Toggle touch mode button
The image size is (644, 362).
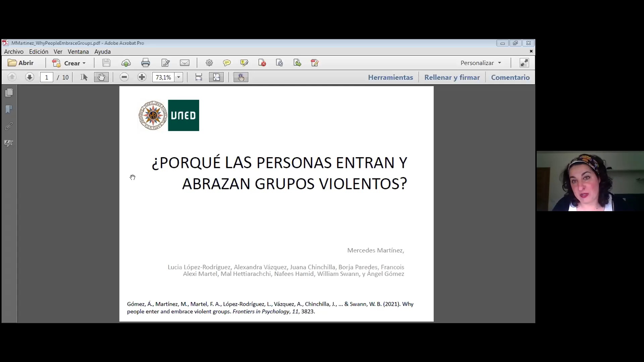pyautogui.click(x=241, y=77)
